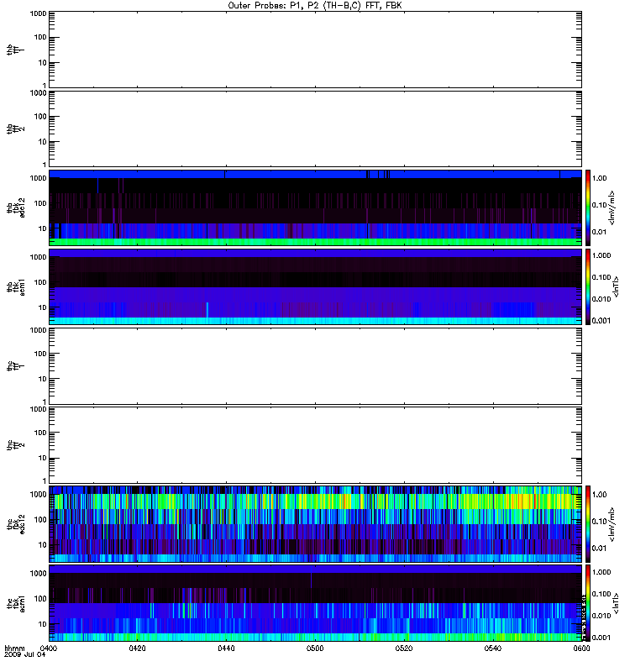Click the empty thc fff 1 panel
This screenshot has height=672, width=630.
pos(315,366)
